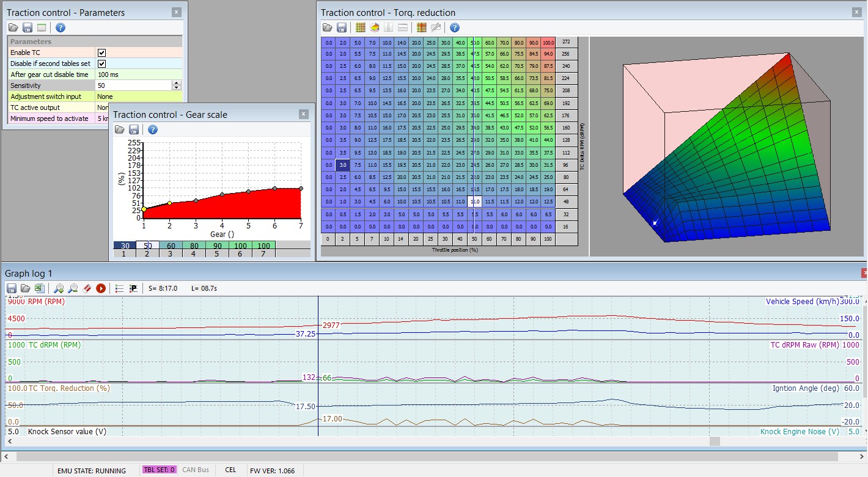This screenshot has height=477, width=868.
Task: Open the table wrench tool in Torq. reduction
Action: (x=436, y=27)
